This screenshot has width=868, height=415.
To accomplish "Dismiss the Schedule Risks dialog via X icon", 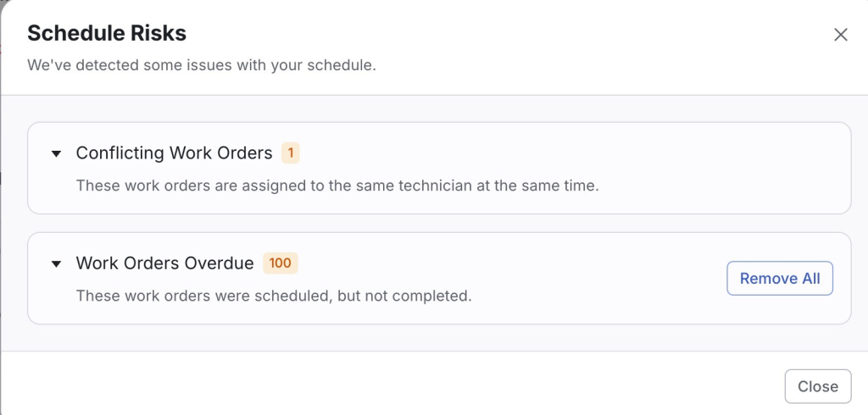I will click(840, 35).
